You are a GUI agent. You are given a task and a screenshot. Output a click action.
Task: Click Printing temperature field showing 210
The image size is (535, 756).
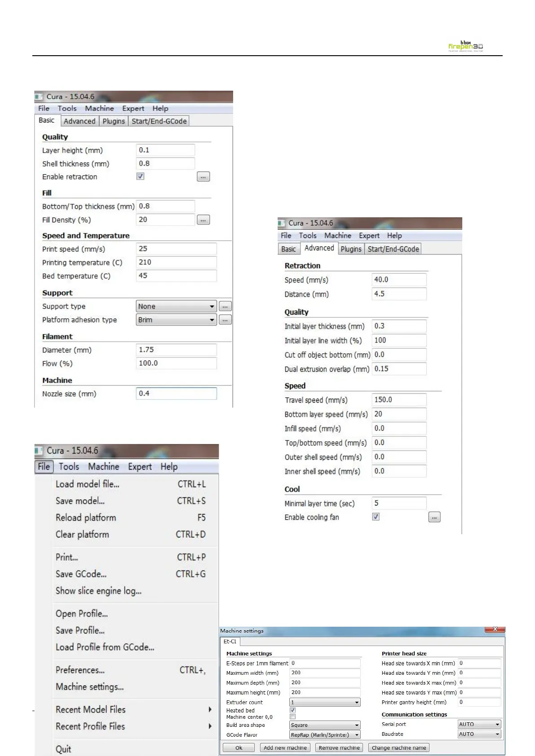point(176,262)
